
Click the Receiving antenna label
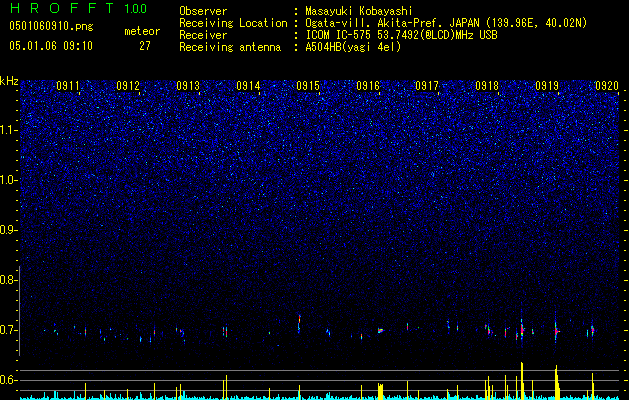[230, 47]
